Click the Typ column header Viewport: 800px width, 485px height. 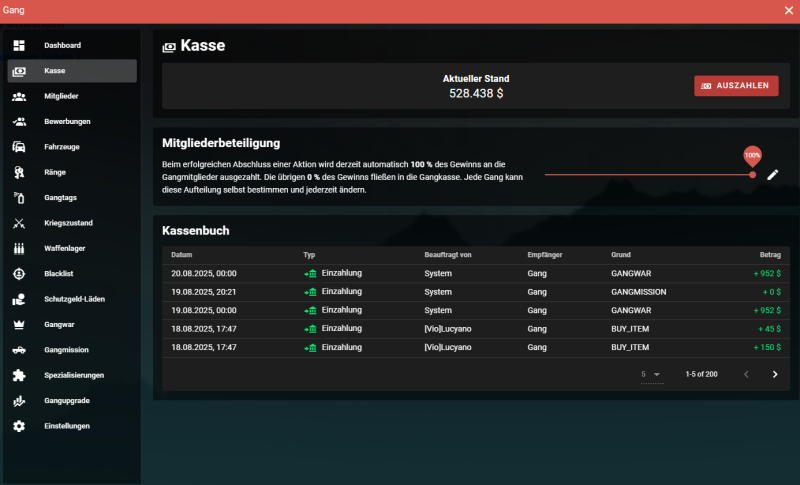point(309,254)
